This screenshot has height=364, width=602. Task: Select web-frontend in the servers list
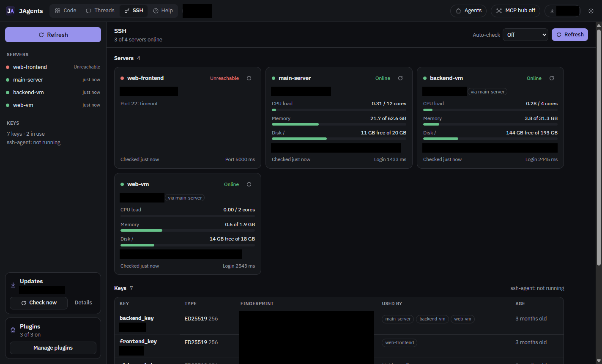53,67
